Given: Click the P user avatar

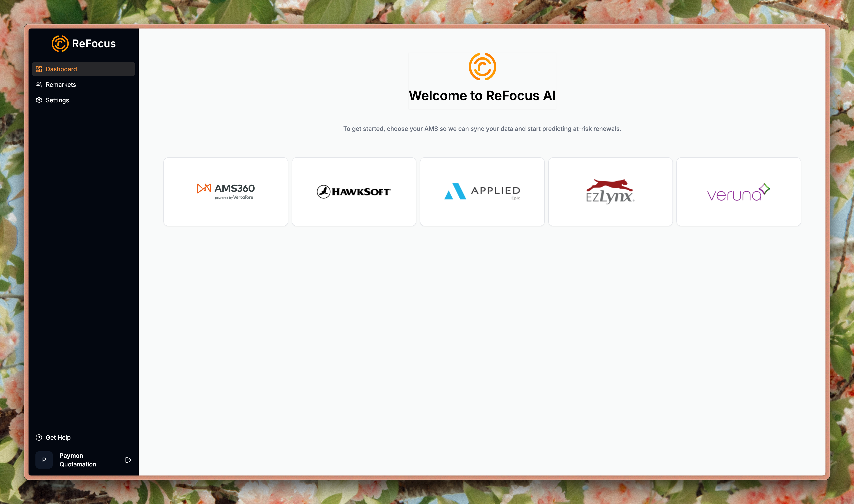Looking at the screenshot, I should pos(44,460).
